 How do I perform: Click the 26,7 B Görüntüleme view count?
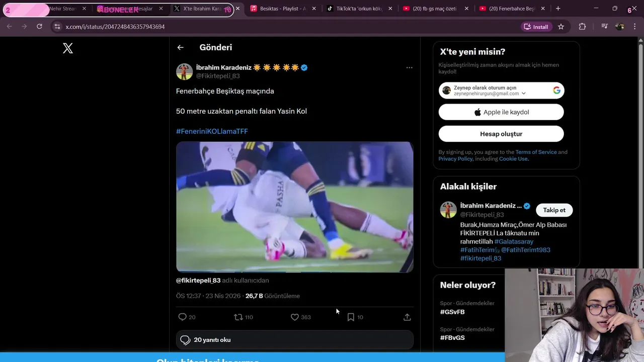(273, 296)
